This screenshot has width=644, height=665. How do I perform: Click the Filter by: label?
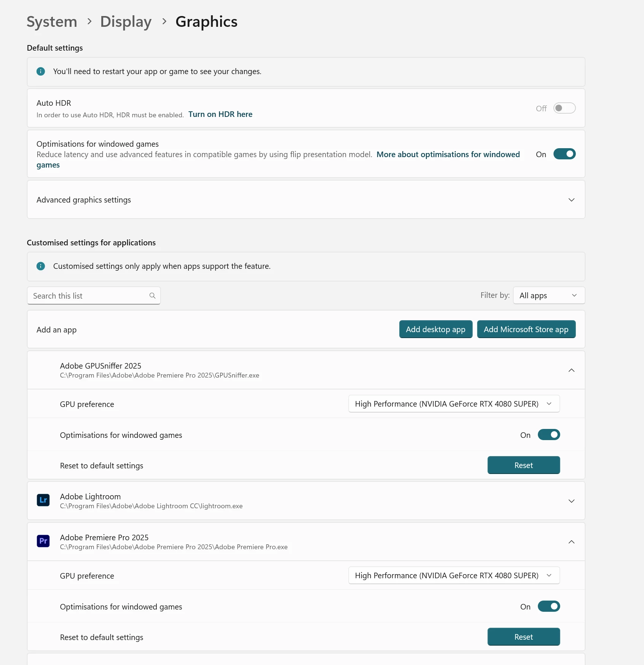495,295
